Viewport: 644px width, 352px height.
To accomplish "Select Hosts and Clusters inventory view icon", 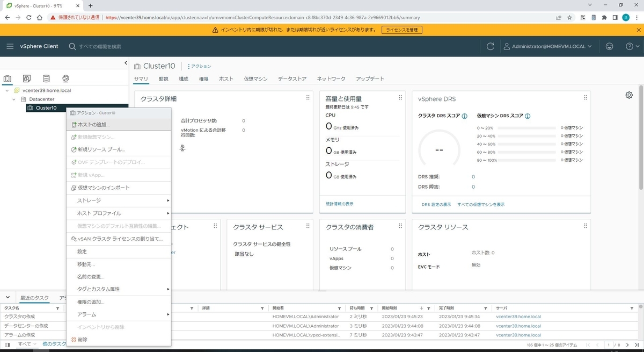I will [x=8, y=78].
